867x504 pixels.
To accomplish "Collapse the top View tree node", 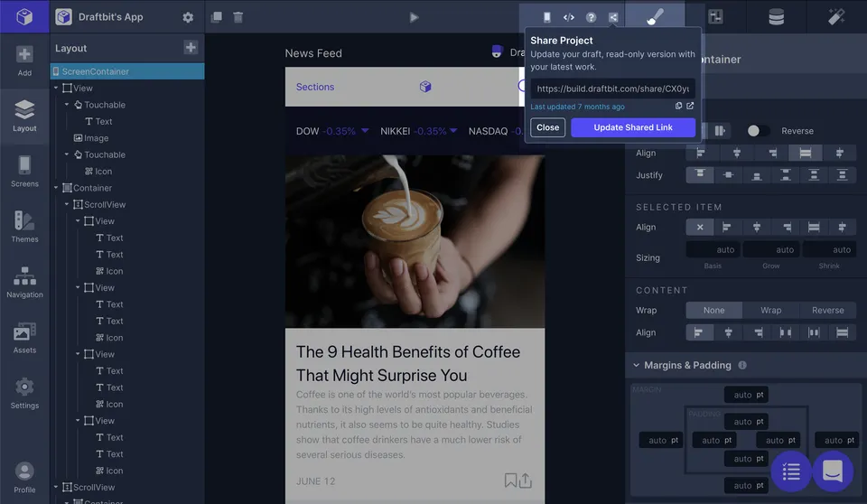I will click(x=56, y=88).
